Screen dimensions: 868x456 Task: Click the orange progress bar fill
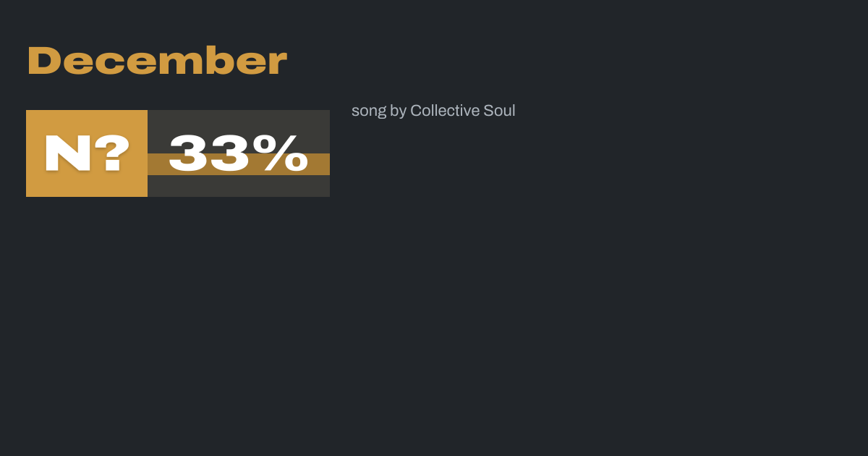point(158,165)
